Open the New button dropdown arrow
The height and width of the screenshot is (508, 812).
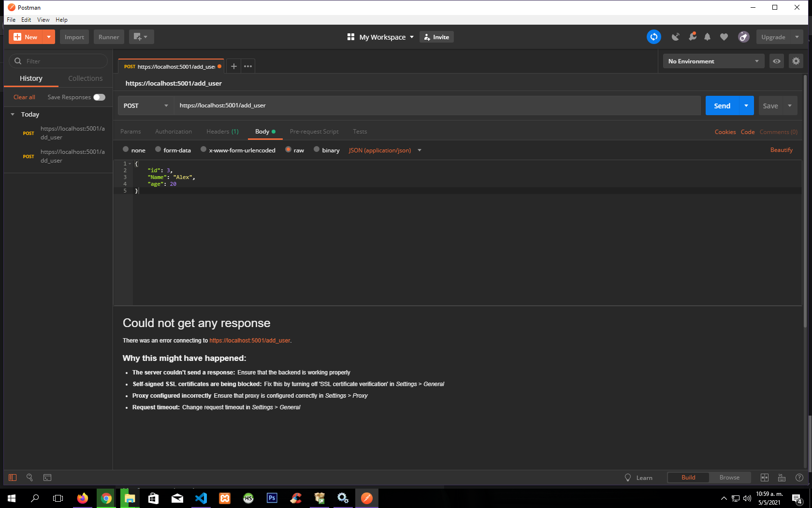pyautogui.click(x=49, y=37)
